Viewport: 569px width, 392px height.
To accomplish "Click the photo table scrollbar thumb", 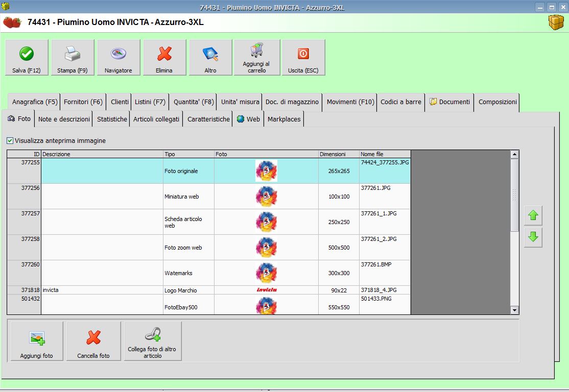I will point(514,195).
